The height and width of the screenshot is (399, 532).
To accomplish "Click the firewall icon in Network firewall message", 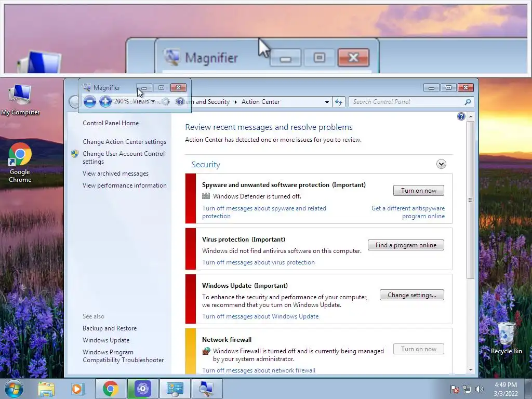I will (x=206, y=351).
